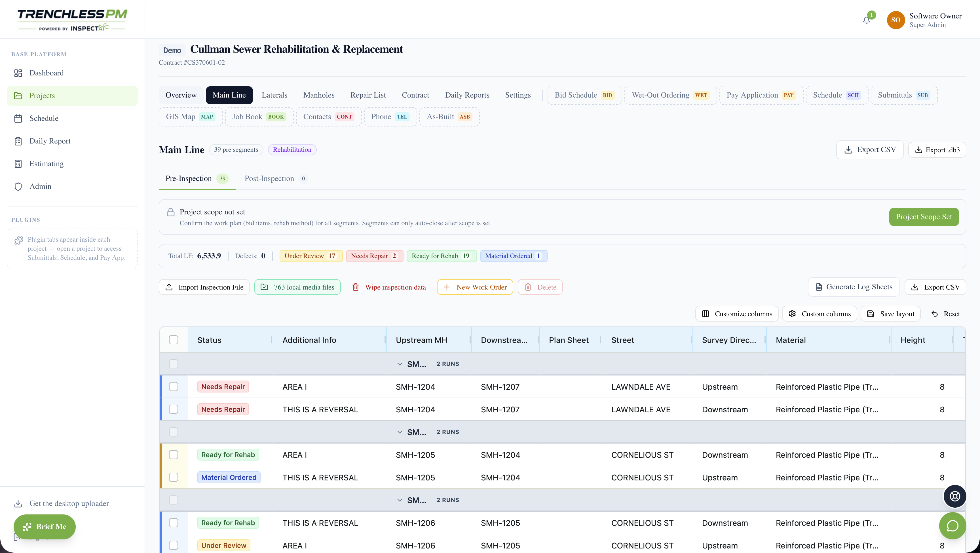980x553 pixels.
Task: Click Export CSV beside Export .db3
Action: click(870, 149)
